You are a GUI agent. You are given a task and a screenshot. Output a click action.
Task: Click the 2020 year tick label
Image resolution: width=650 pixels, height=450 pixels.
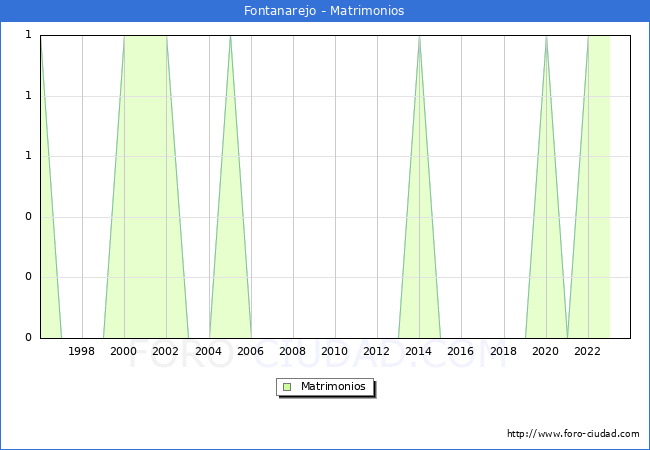tap(545, 351)
